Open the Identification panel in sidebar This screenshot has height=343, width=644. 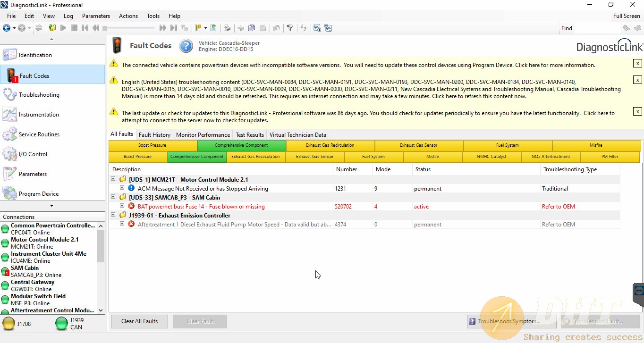click(52, 55)
